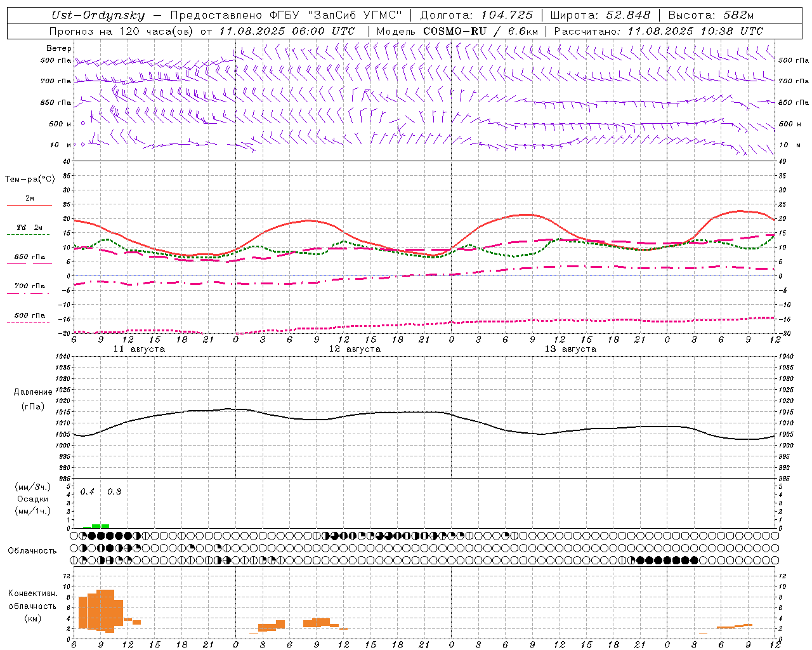
Task: Click the Ветер panel label
Action: [x=59, y=48]
